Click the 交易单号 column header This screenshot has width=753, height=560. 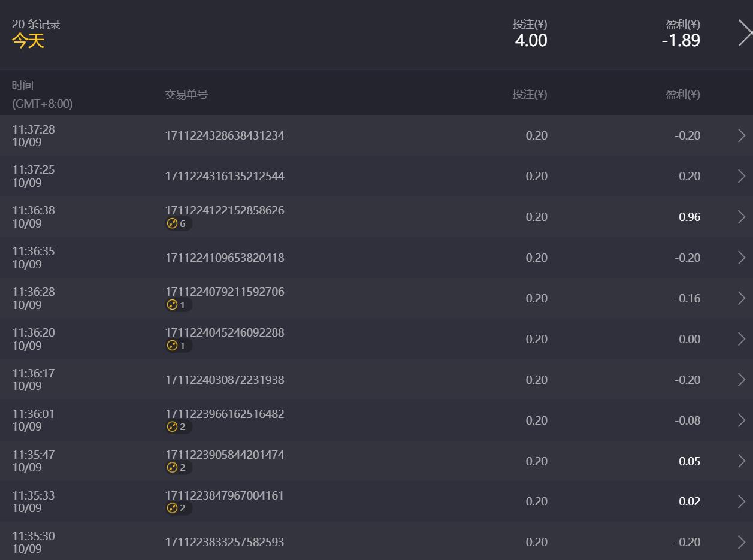click(186, 95)
